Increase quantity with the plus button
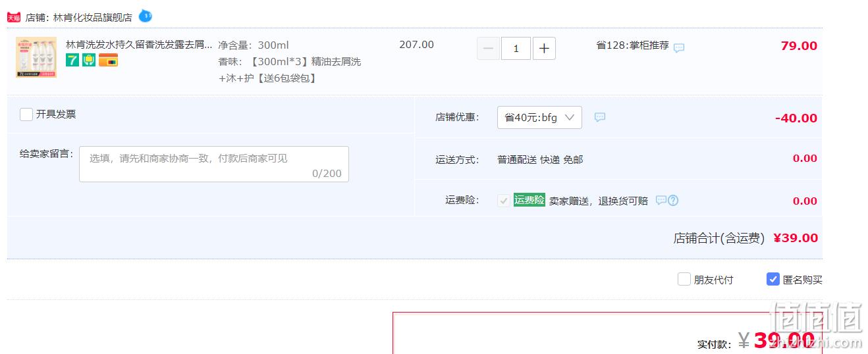The image size is (868, 354). 544,49
